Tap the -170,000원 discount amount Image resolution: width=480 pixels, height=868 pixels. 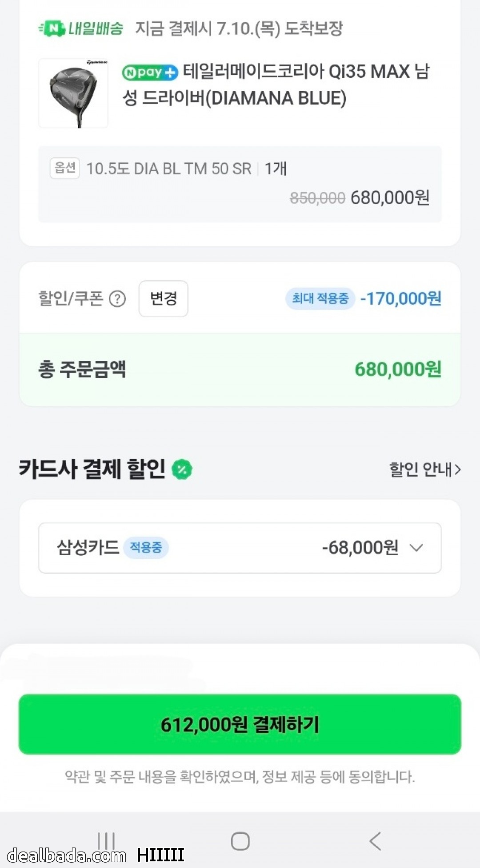pos(400,299)
